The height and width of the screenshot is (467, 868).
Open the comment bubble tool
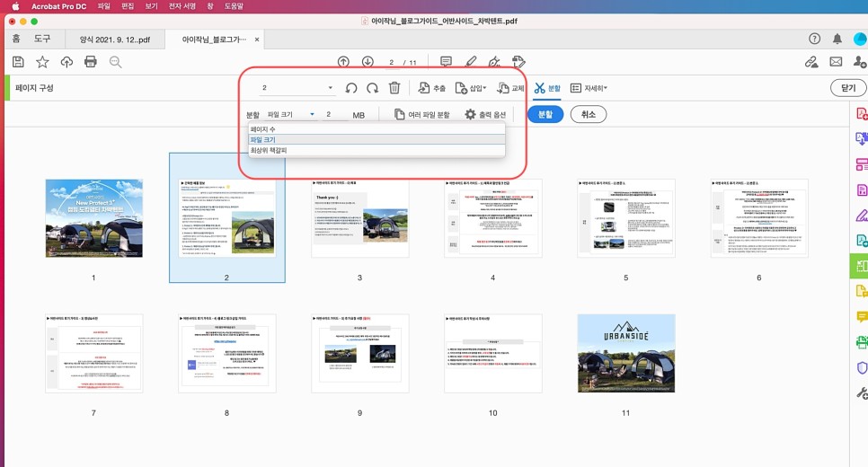tap(446, 62)
